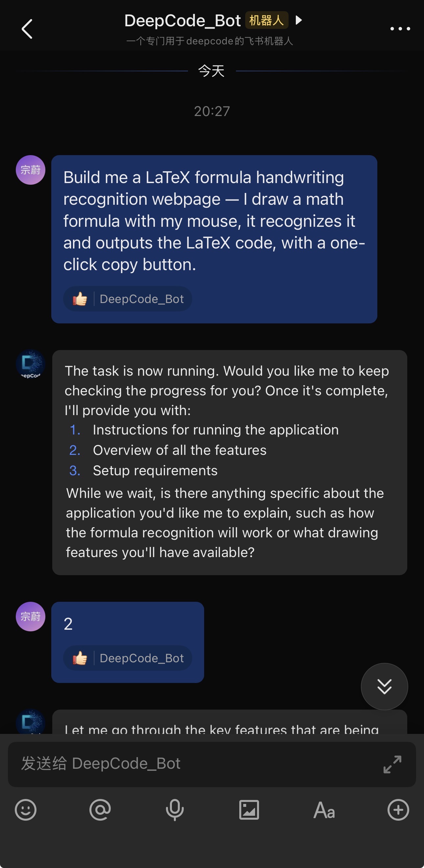Jump to latest messages with down chevrons
Image resolution: width=424 pixels, height=868 pixels.
click(384, 686)
